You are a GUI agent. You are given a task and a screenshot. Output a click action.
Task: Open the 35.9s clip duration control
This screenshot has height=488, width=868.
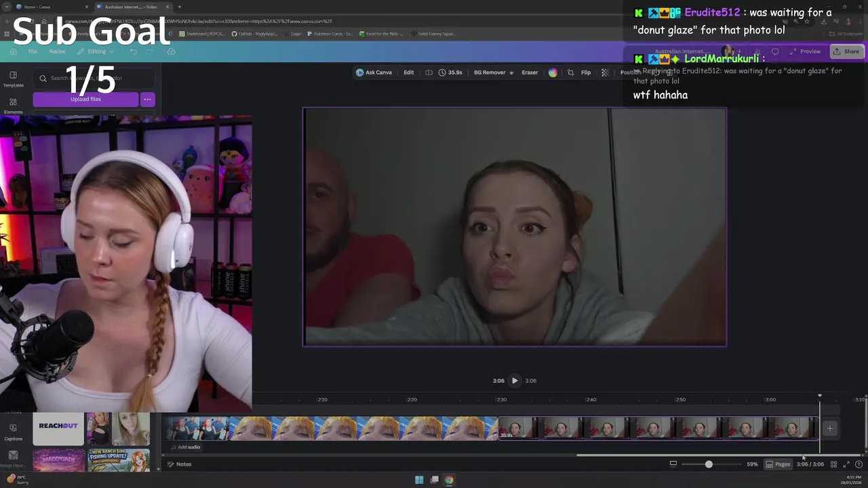[x=451, y=73]
